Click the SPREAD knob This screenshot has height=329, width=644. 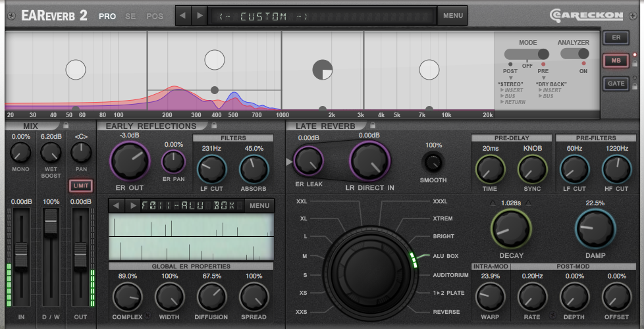coord(254,297)
